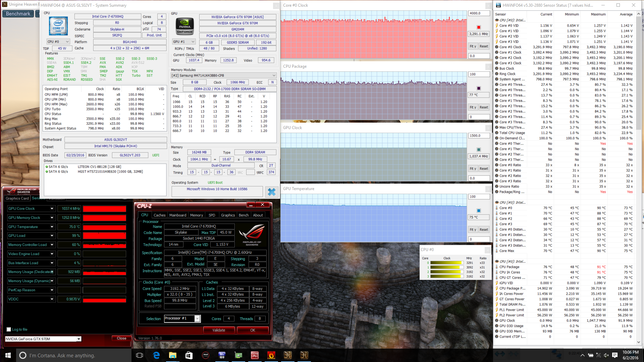Open ROG CPU-Z from the taskbar
Screen dimensions: 644x362
[255, 355]
